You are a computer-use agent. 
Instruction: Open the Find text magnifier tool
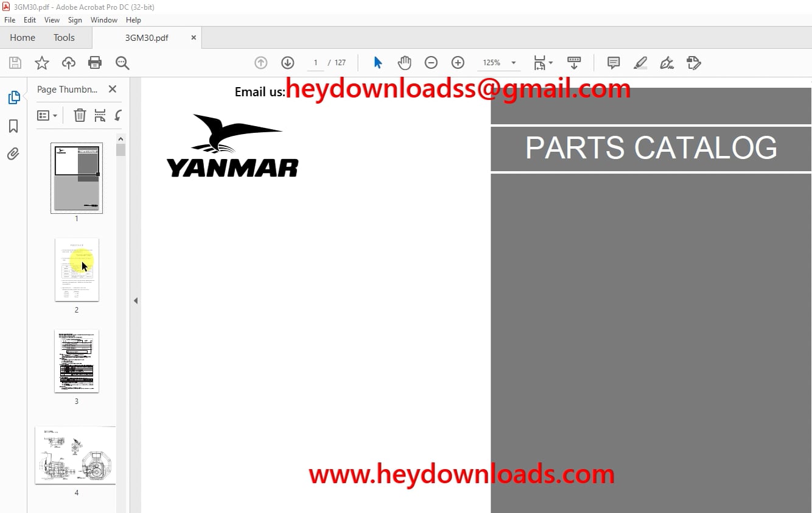click(x=122, y=63)
